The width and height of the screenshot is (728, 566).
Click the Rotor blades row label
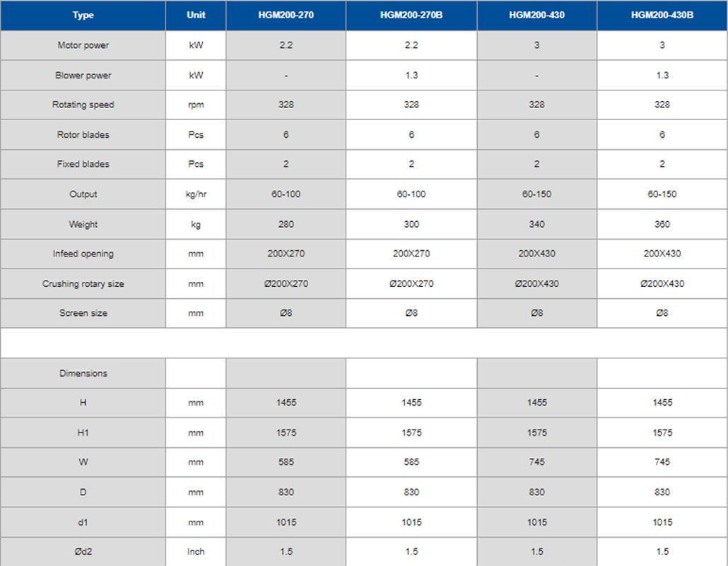coord(83,135)
